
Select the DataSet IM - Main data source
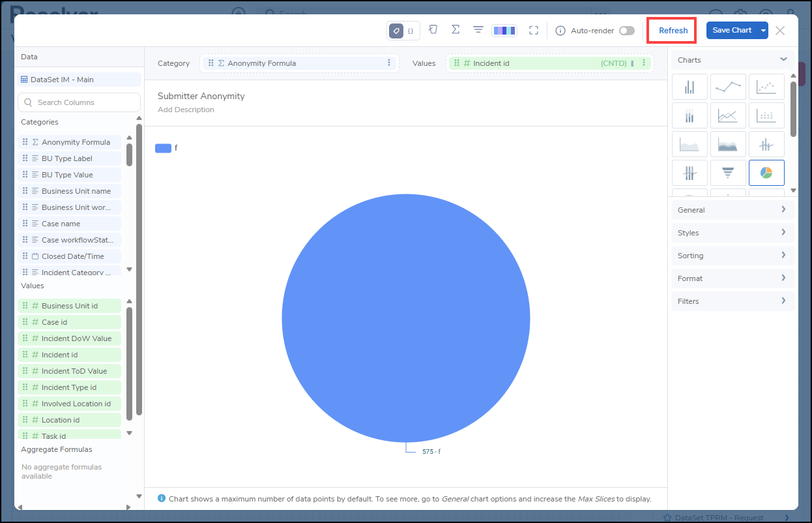[x=79, y=80]
